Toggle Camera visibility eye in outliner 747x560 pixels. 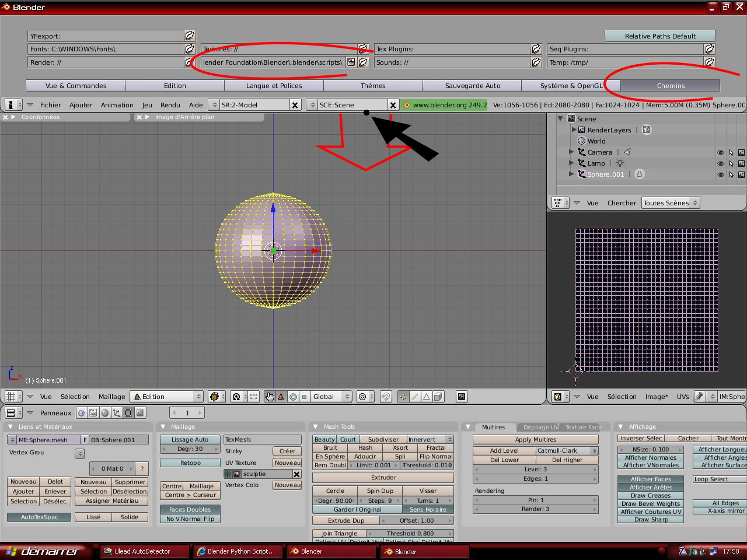click(x=721, y=152)
